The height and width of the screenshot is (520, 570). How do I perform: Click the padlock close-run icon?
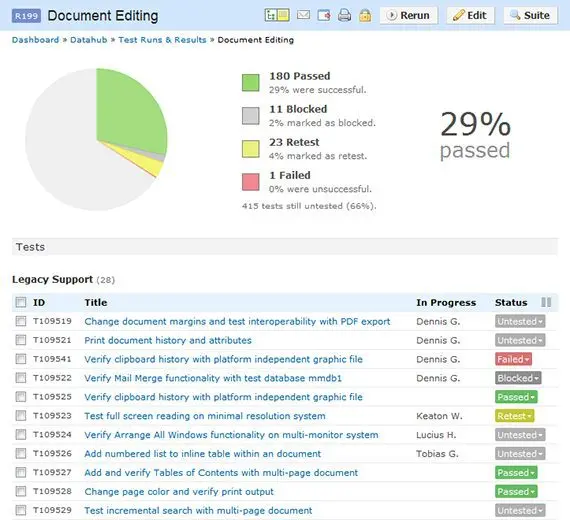[x=365, y=15]
